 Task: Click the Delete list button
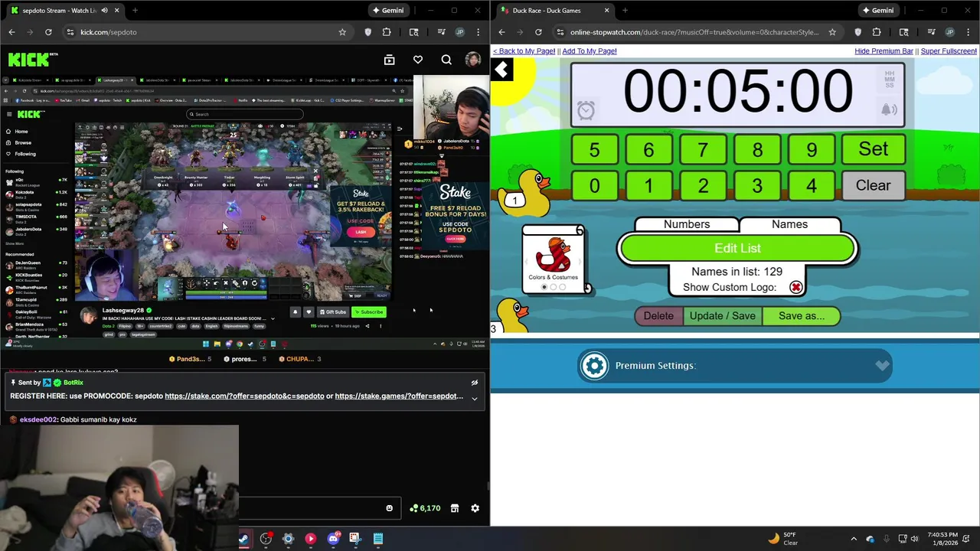pos(658,316)
